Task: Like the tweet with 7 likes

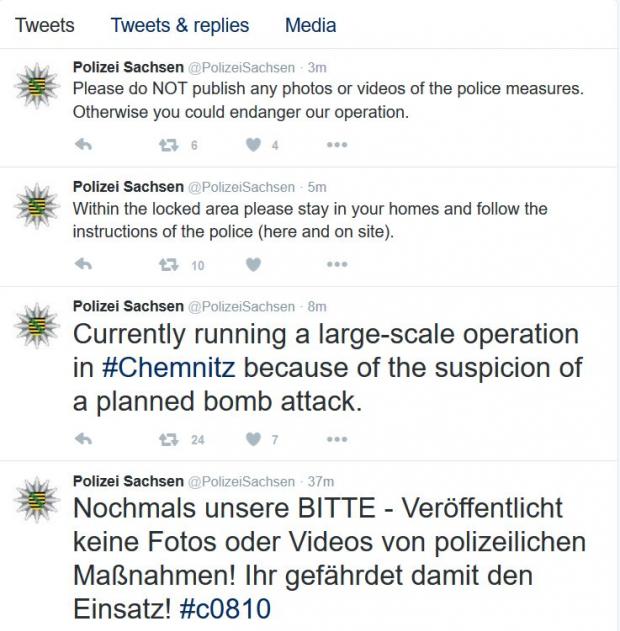Action: pyautogui.click(x=253, y=439)
